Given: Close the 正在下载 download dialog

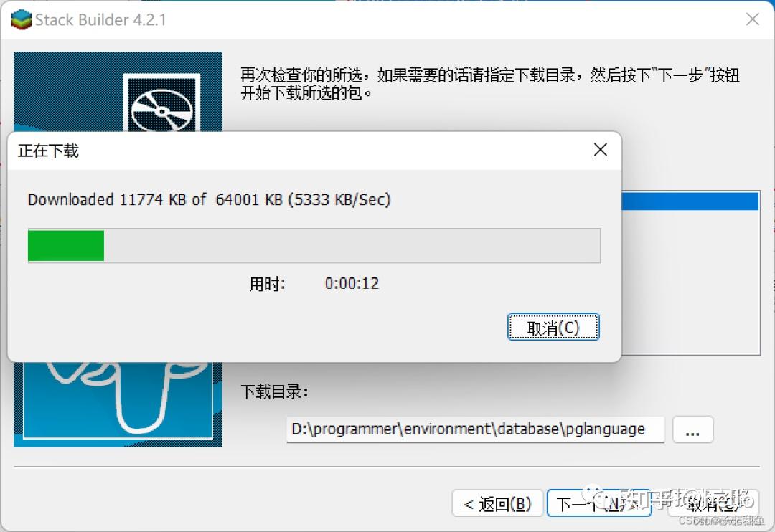Looking at the screenshot, I should [600, 150].
